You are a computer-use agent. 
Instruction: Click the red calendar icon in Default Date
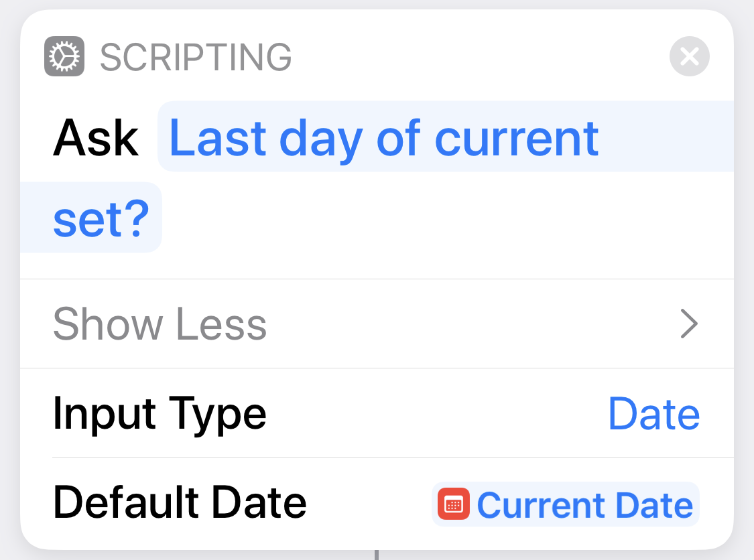[x=454, y=504]
